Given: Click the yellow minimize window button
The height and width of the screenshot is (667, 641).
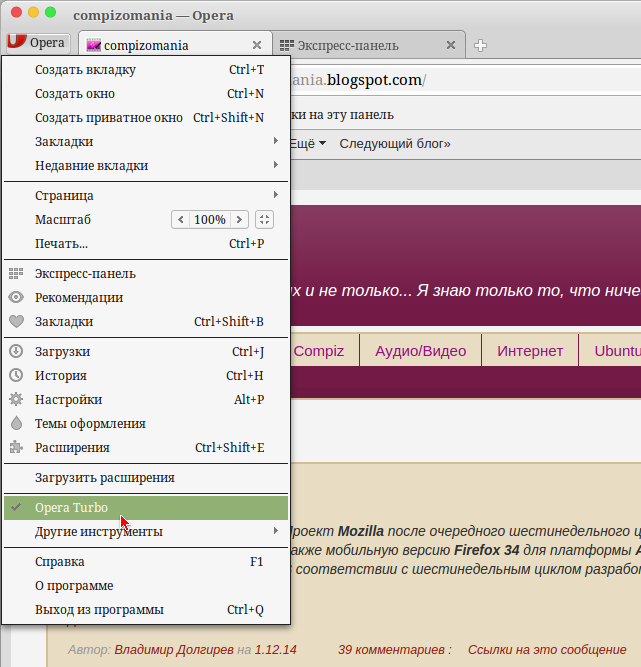Looking at the screenshot, I should 33,12.
